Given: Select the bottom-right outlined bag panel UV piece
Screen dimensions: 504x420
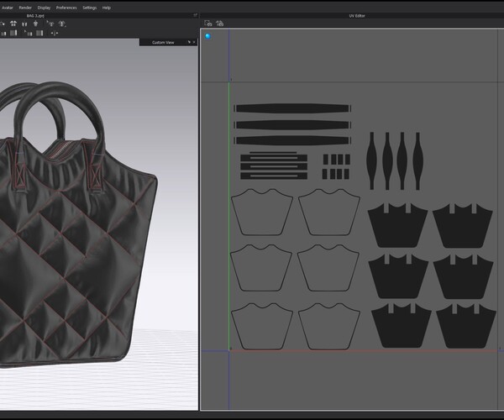Looking at the screenshot, I should [x=329, y=327].
